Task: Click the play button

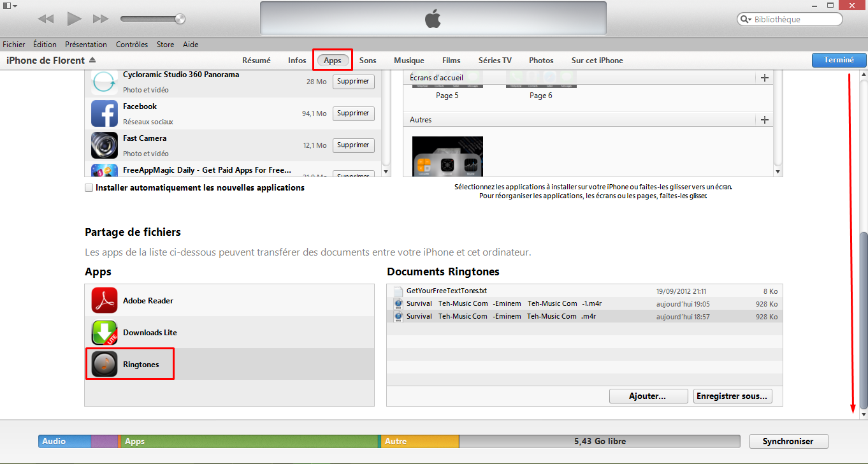Action: (75, 18)
